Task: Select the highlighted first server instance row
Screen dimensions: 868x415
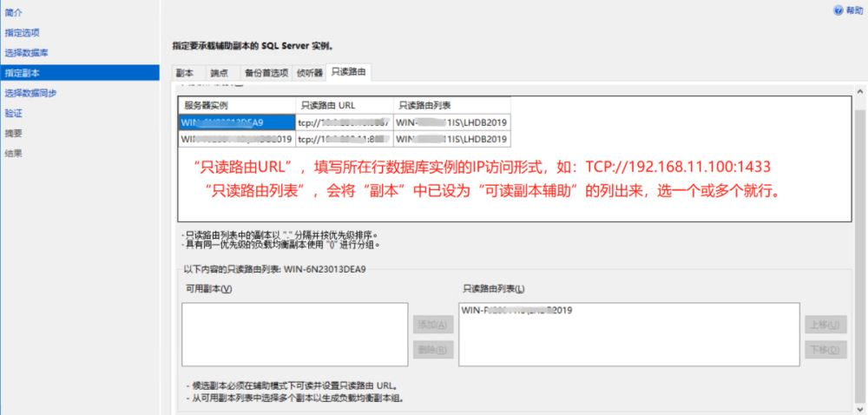Action: click(237, 122)
